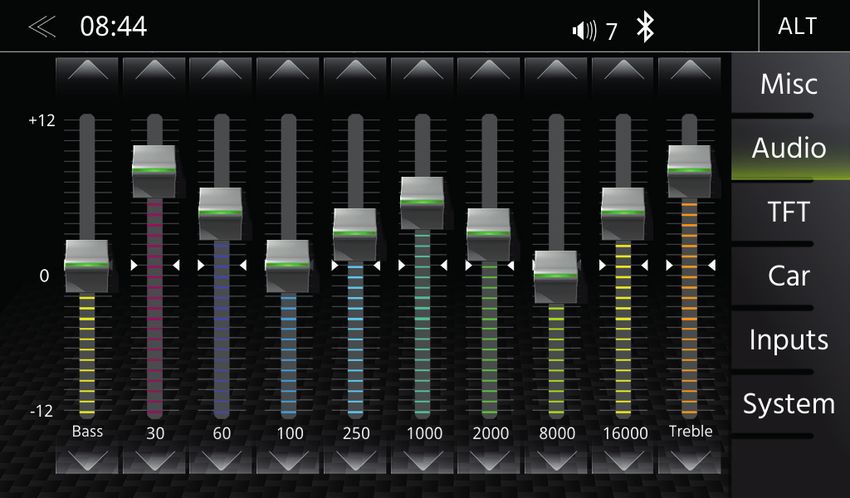Decrease the 60 Hz band down arrow

click(x=221, y=460)
